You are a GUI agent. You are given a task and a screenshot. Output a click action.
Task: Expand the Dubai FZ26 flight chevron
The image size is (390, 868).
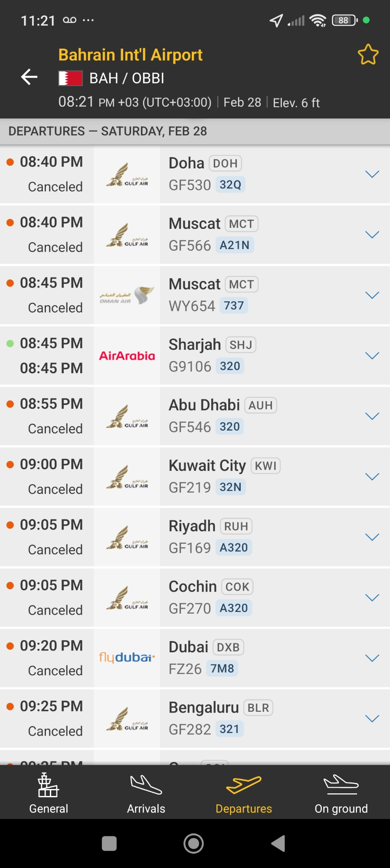372,658
